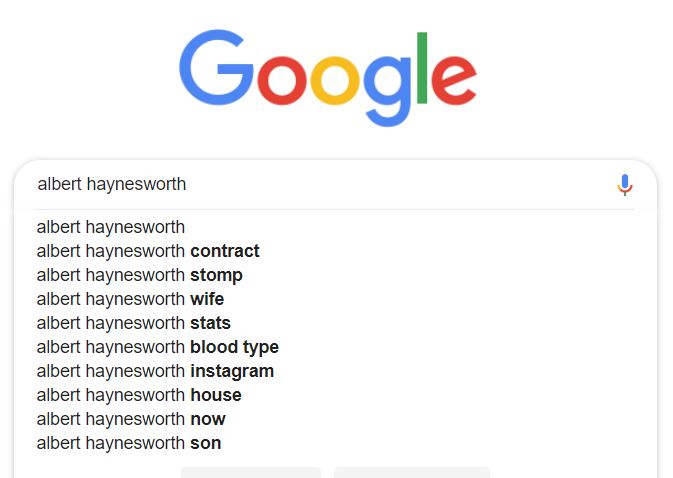Choose the 'albert haynesworth now' suggestion
Viewport: 673px width, 478px height.
tap(131, 419)
